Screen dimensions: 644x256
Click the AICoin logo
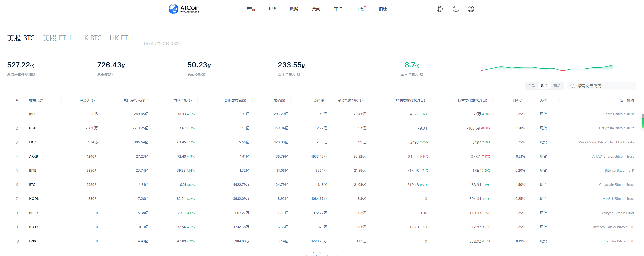tap(184, 9)
